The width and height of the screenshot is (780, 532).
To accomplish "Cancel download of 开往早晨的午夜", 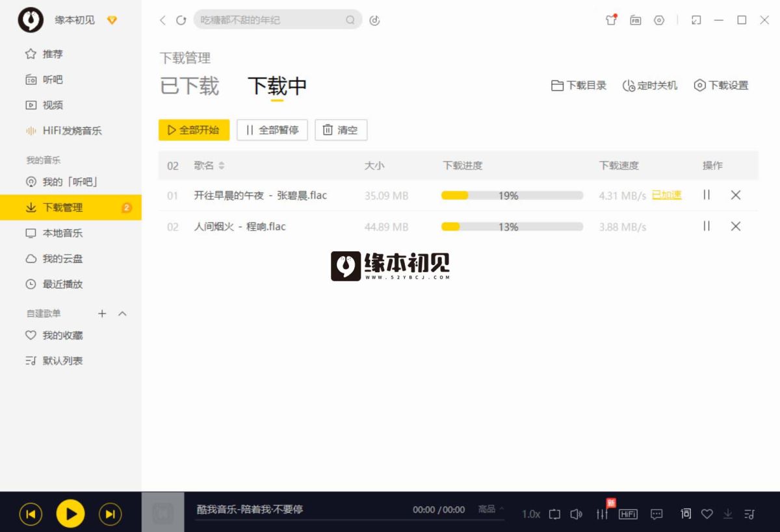I will click(736, 195).
